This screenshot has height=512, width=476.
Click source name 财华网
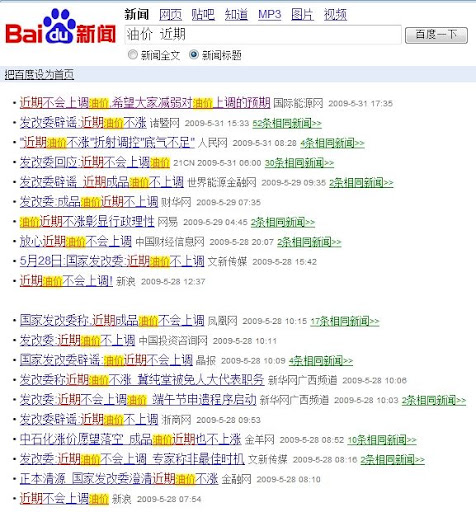pos(176,202)
